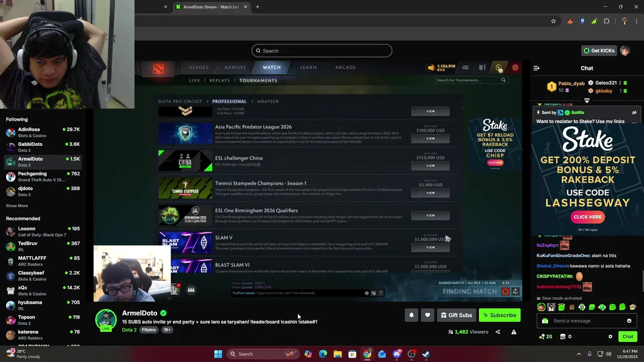Image resolution: width=644 pixels, height=362 pixels.
Task: Report stream with the warning triangle icon
Action: 514,332
